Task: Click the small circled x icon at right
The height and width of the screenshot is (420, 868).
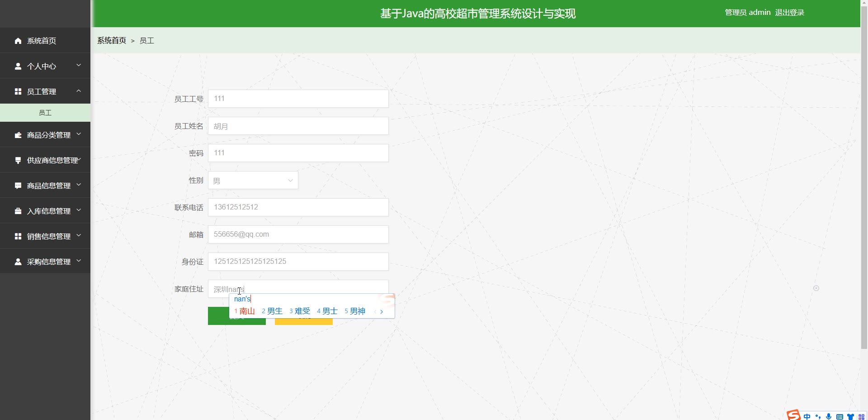Action: tap(816, 288)
